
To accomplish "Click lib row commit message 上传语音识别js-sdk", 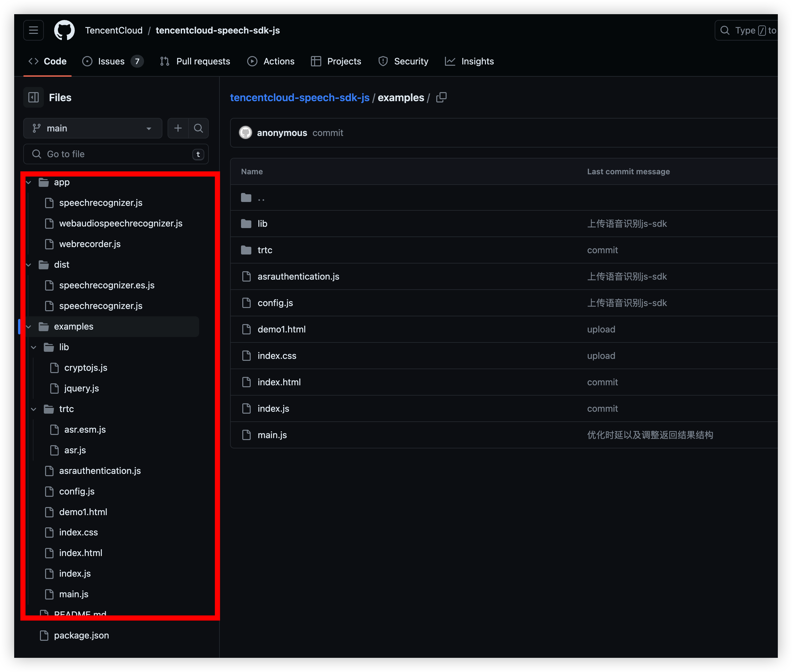I will point(627,224).
